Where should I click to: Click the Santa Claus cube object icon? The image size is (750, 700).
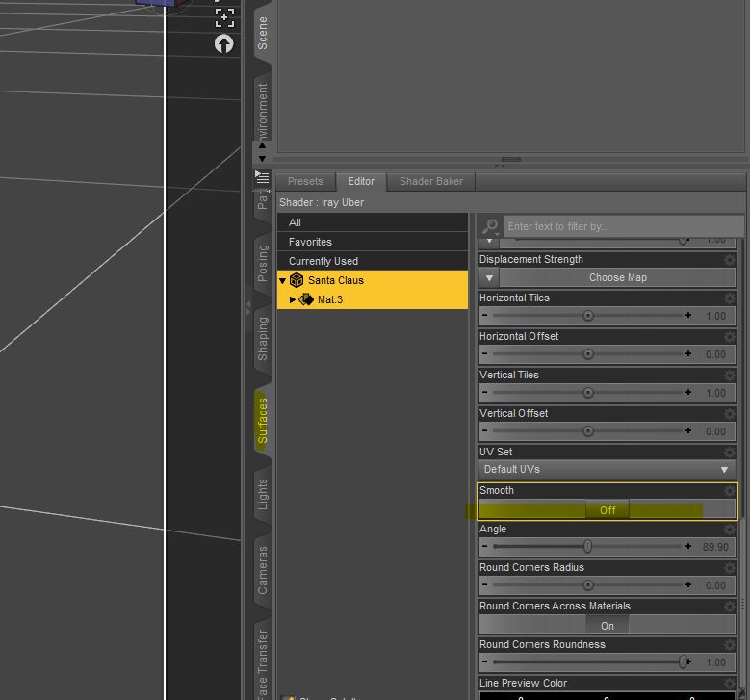pos(297,280)
